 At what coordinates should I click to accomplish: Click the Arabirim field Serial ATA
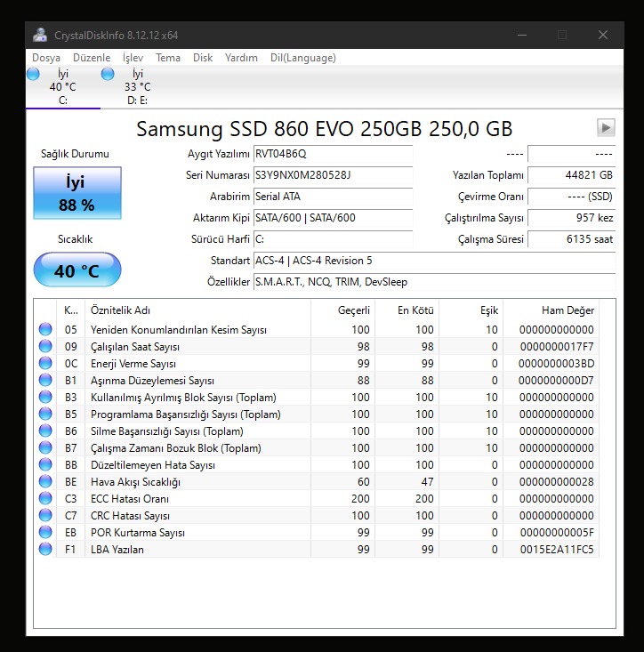click(x=333, y=197)
